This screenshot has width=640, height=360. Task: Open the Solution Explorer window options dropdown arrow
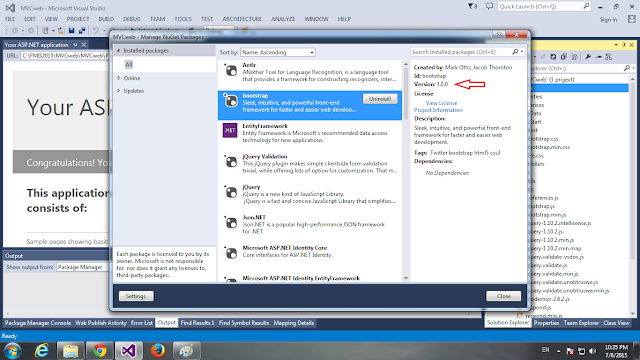pyautogui.click(x=616, y=45)
